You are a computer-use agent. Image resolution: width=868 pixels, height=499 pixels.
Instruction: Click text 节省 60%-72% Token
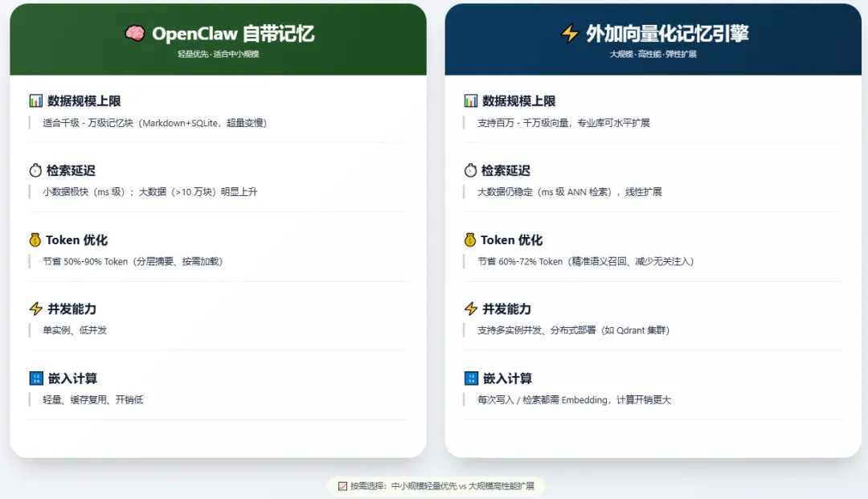point(520,262)
